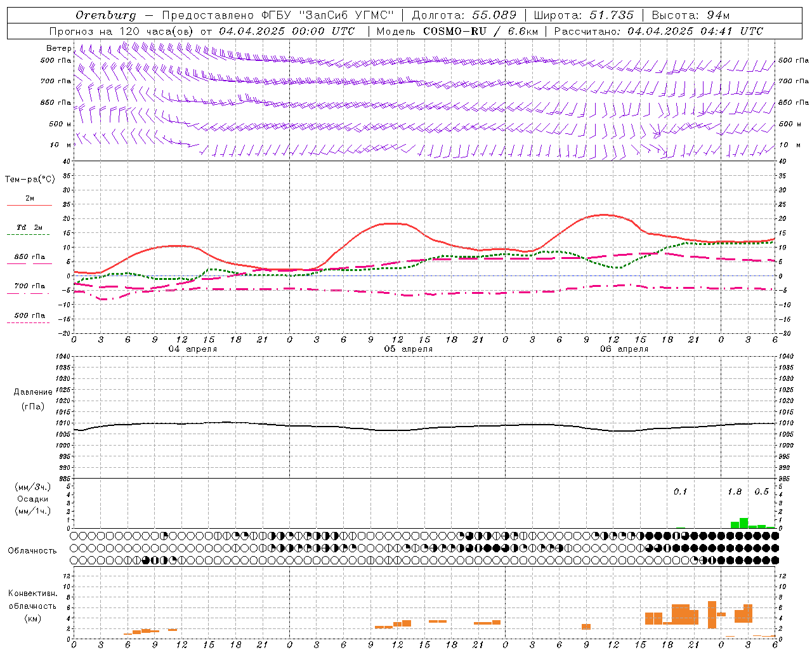812x650 pixels.
Task: Click the Долгота: 55.089 value
Action: 464,15
